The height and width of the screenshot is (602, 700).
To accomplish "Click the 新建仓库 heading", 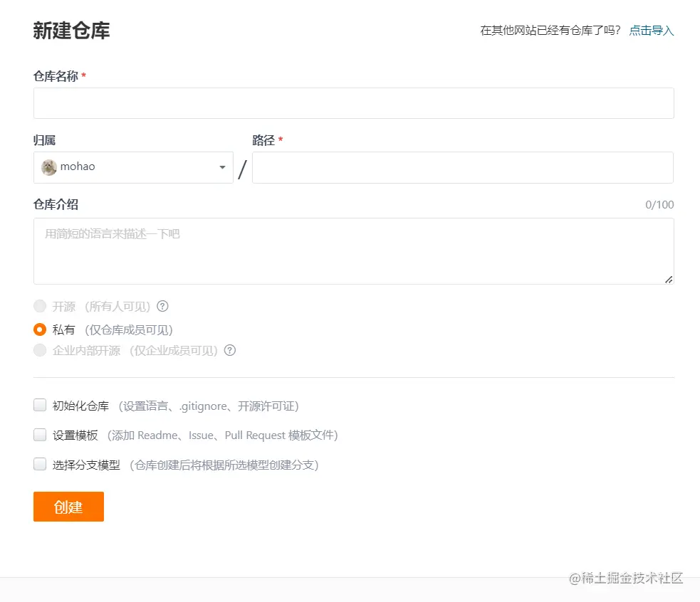I will tap(71, 31).
